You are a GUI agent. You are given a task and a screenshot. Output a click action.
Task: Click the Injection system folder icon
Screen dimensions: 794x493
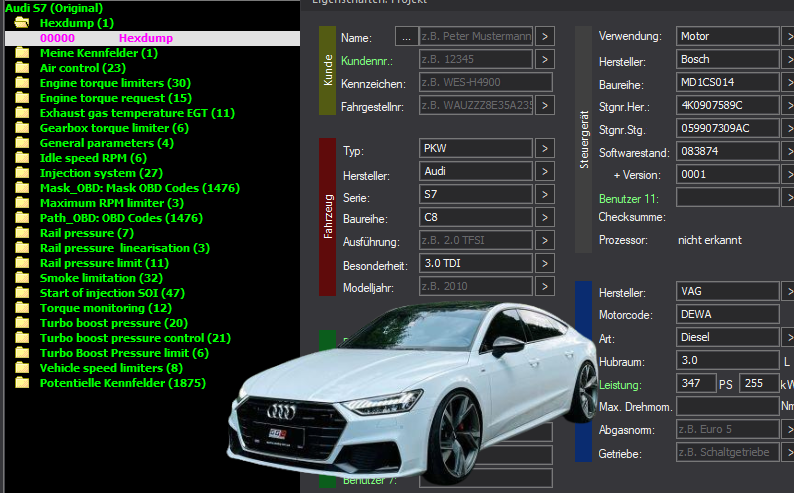22,173
